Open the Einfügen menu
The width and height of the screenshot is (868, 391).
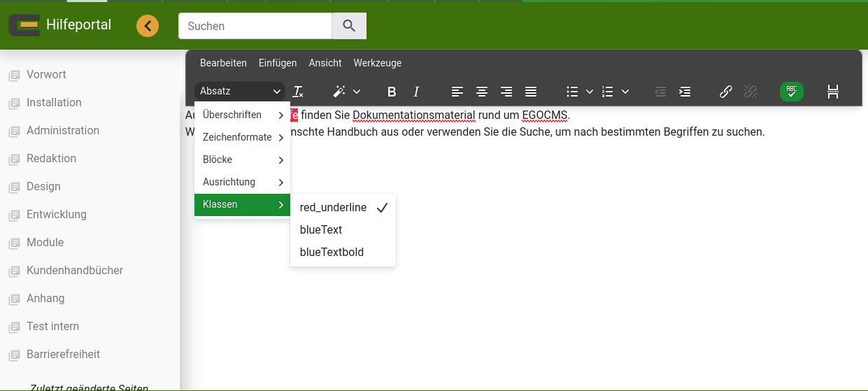[x=278, y=63]
